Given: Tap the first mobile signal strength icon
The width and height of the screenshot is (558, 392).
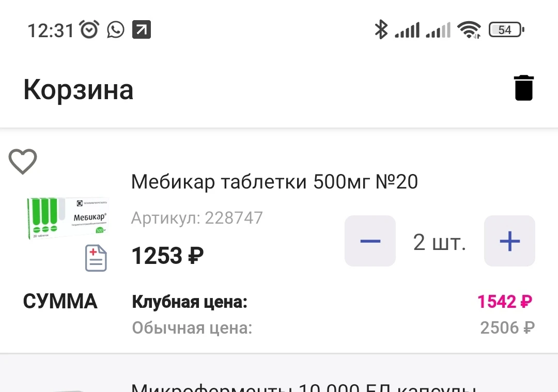Looking at the screenshot, I should click(407, 30).
